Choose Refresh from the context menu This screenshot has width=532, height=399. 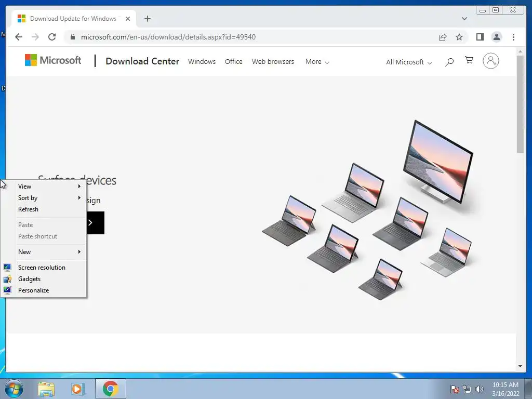click(x=44, y=209)
